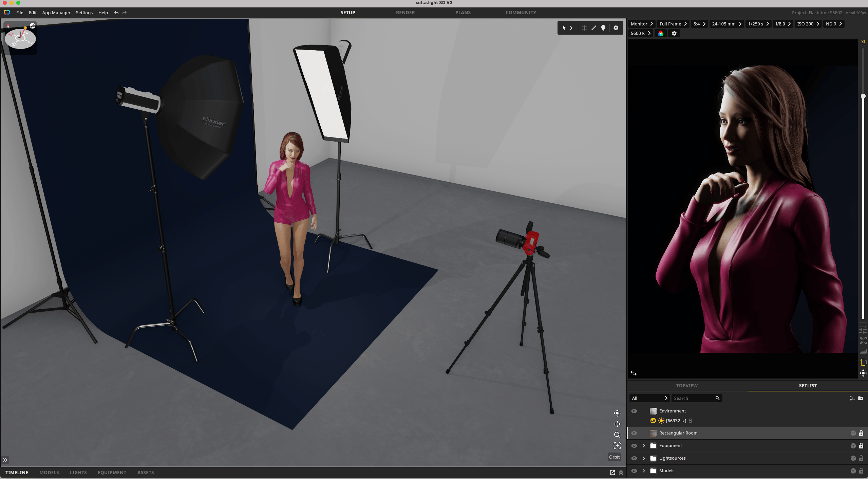
Task: Toggle visibility of Models folder
Action: point(634,471)
